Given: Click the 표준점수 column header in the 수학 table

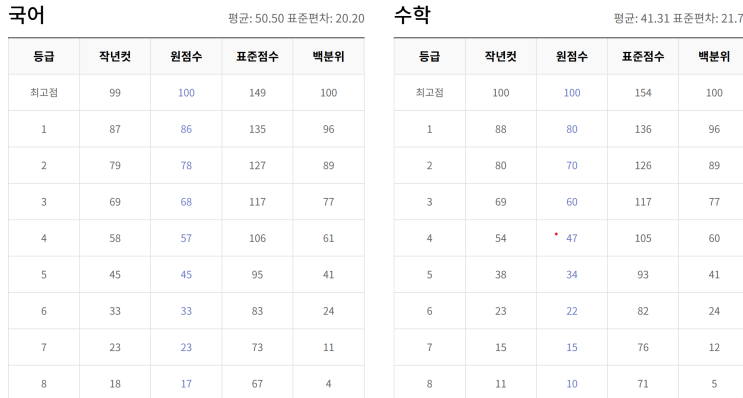Looking at the screenshot, I should coord(643,56).
